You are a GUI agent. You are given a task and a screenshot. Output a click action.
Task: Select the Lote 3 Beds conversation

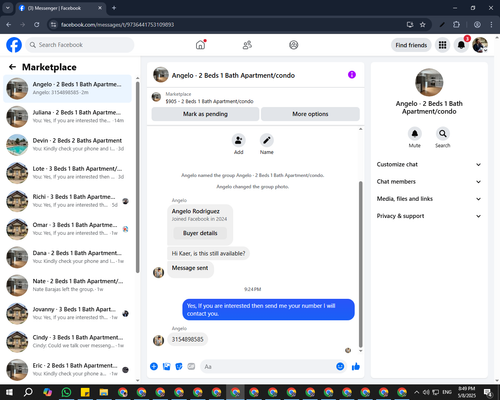coord(67,173)
